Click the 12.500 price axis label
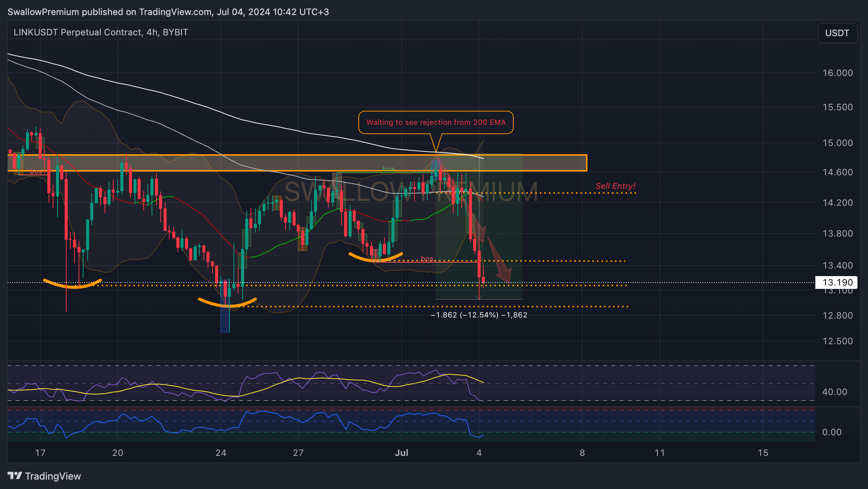The image size is (868, 489). (838, 341)
